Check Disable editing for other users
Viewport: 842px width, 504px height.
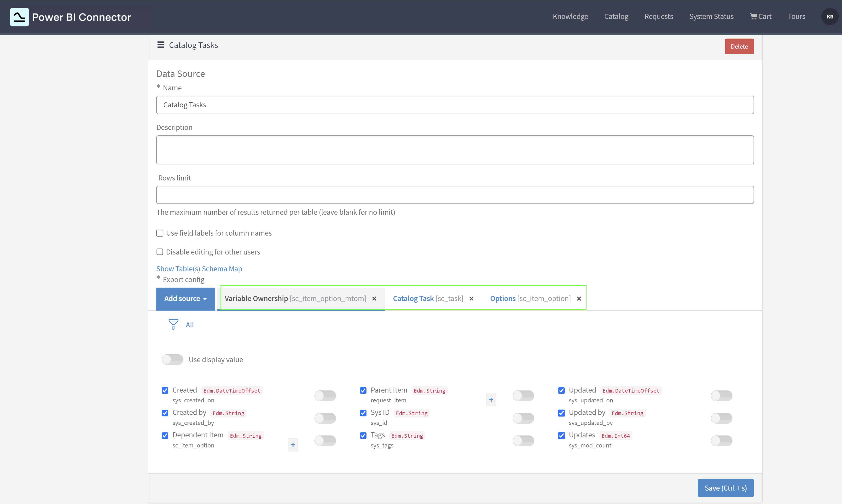point(160,252)
